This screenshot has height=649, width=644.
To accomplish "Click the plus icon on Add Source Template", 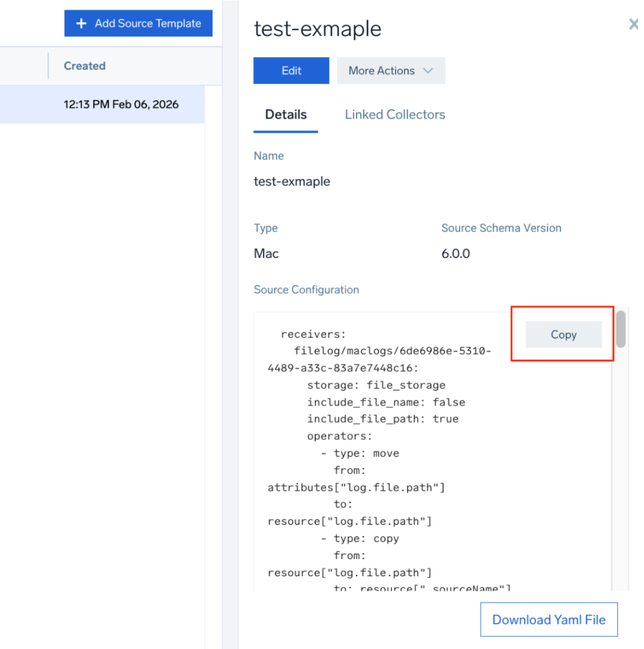I will click(81, 24).
